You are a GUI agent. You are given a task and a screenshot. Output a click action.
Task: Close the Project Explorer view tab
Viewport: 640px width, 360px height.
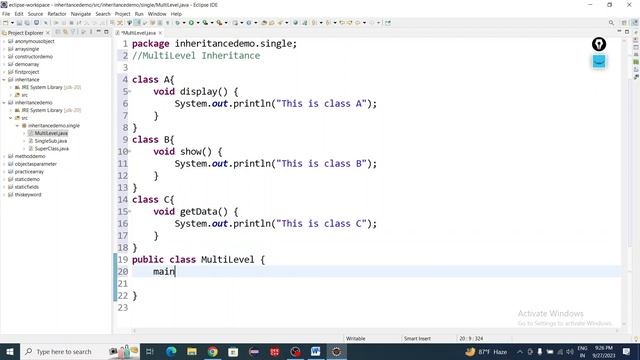48,33
